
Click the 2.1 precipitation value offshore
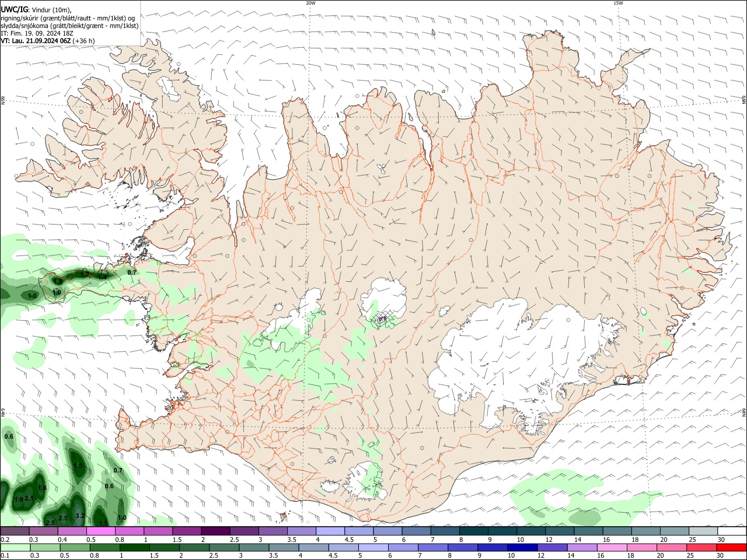coord(29,498)
